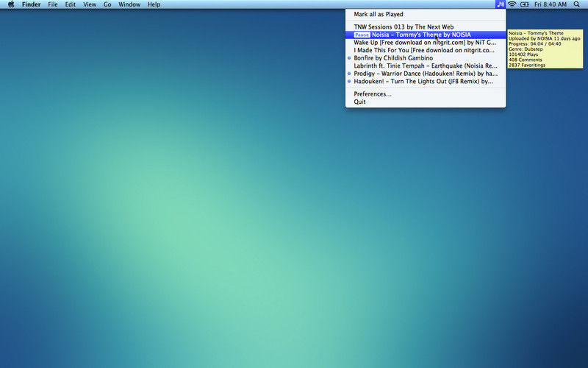Open the Go menu
588x368 pixels.
(x=107, y=4)
